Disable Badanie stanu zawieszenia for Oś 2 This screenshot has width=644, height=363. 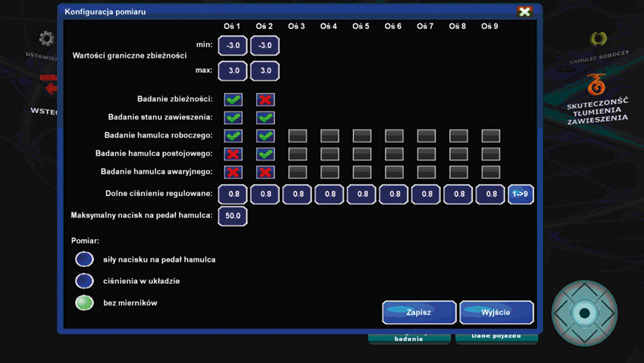[x=265, y=118]
